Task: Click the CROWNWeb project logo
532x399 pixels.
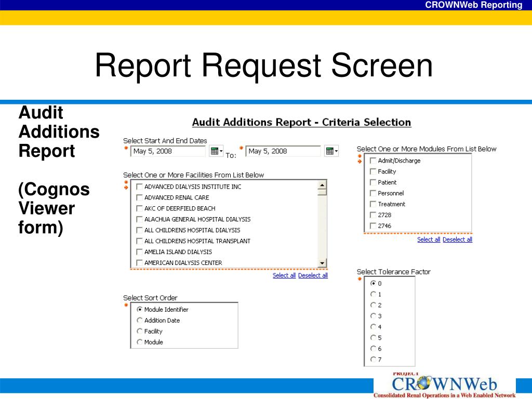Action: [x=445, y=385]
